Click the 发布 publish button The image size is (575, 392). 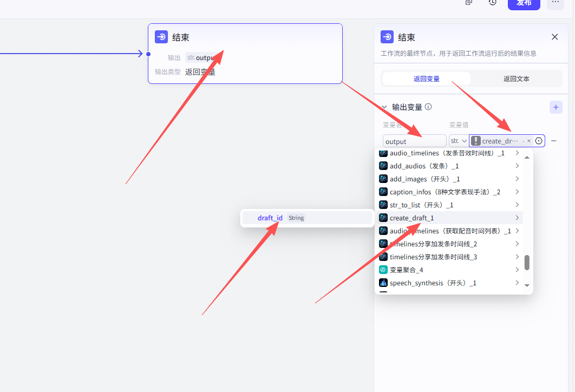(x=524, y=3)
